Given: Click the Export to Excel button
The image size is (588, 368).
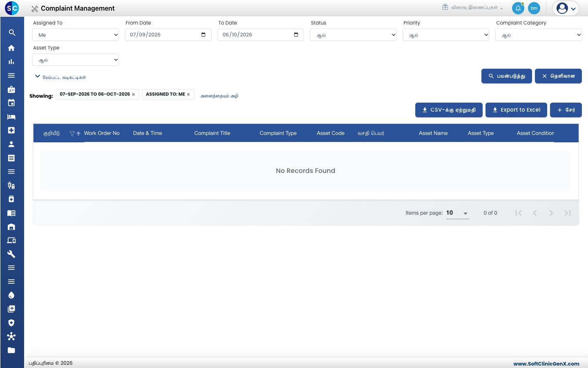Looking at the screenshot, I should tap(516, 110).
